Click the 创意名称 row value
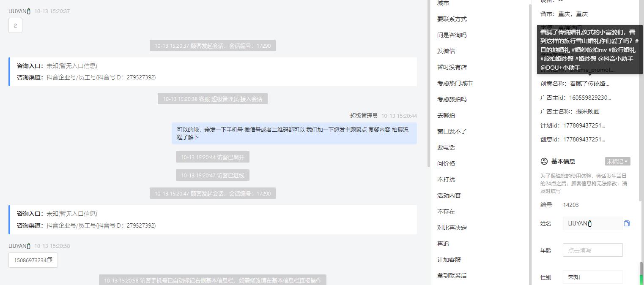This screenshot has width=644, height=285. (590, 84)
